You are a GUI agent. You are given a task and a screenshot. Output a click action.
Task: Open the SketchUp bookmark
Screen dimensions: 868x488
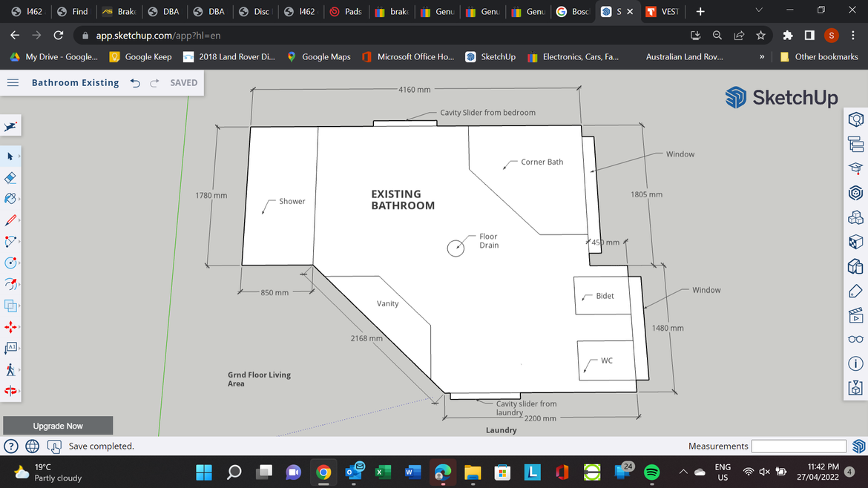pos(490,56)
